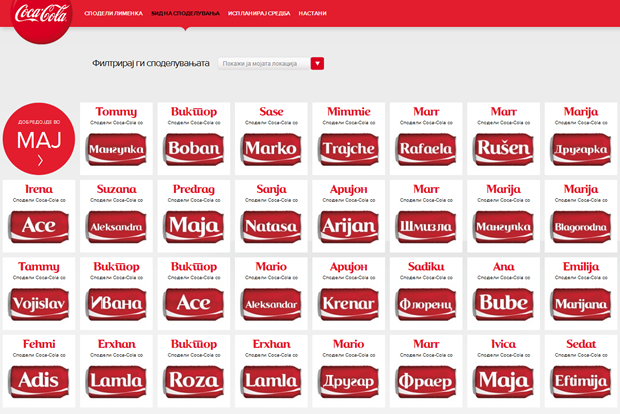Open Emilija's Marijana can card
The height and width of the screenshot is (414, 620).
pyautogui.click(x=581, y=294)
